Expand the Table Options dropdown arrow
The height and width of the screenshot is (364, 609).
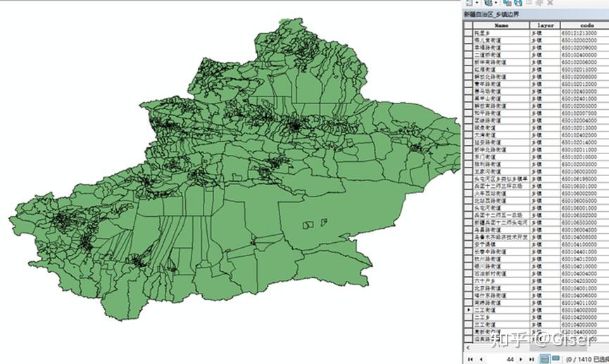477,3
